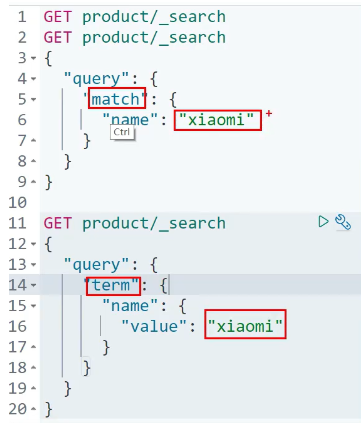Click the fold-end arrow on line 8

tap(34, 161)
